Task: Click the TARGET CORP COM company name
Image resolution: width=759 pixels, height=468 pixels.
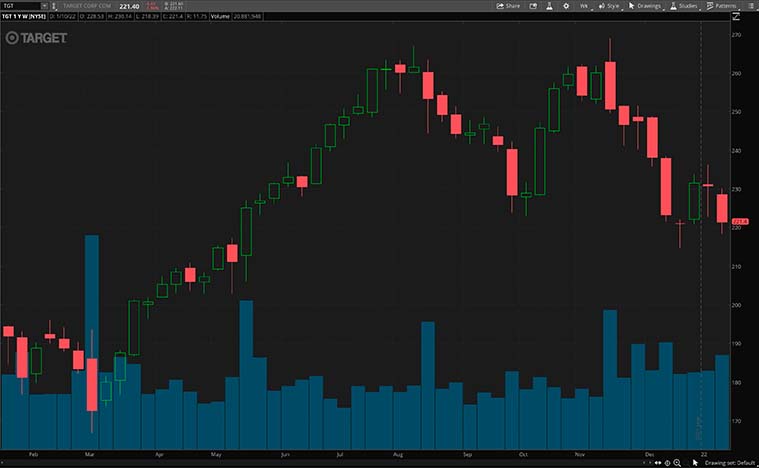Action: click(x=87, y=6)
